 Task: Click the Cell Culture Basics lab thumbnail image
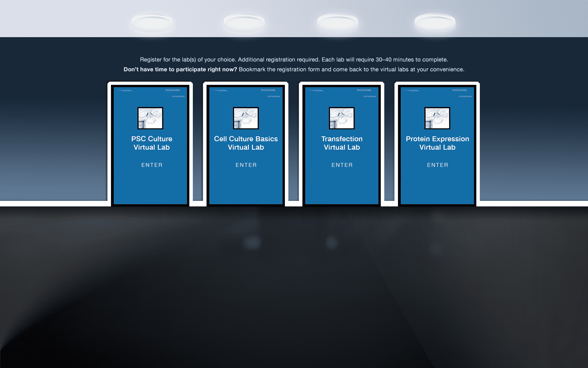click(x=246, y=118)
